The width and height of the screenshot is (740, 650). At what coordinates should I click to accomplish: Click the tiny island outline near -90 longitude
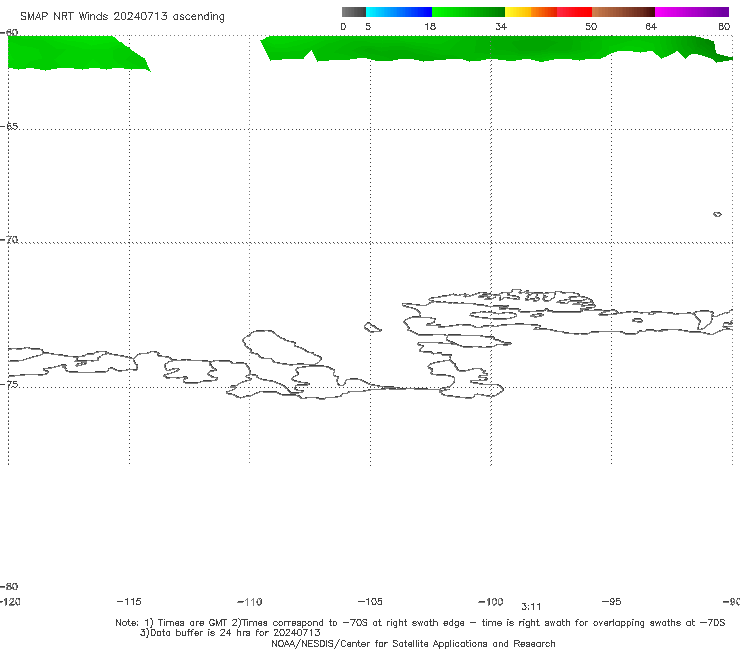(x=717, y=214)
